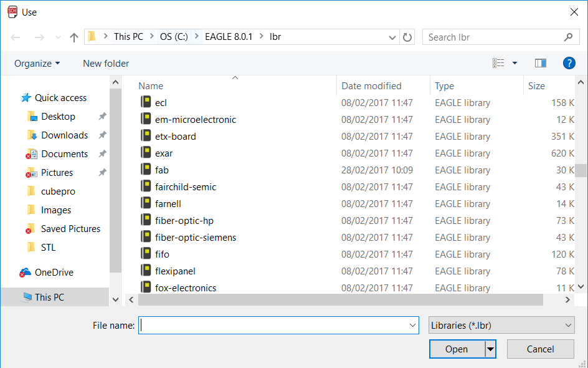Click the farnell library file icon
The height and width of the screenshot is (368, 588).
click(146, 203)
